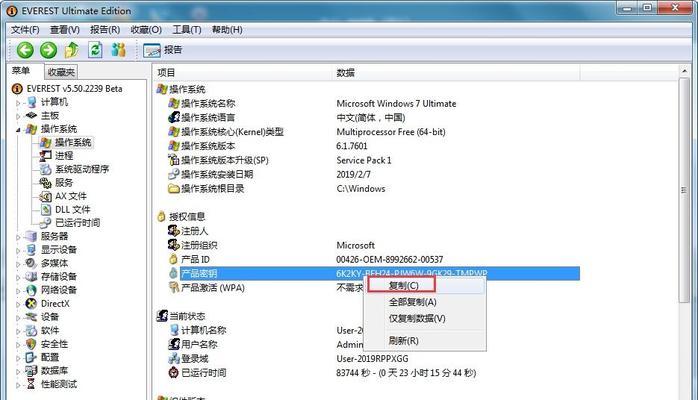
Task: Expand the 计算机 tree node
Action: coord(18,103)
